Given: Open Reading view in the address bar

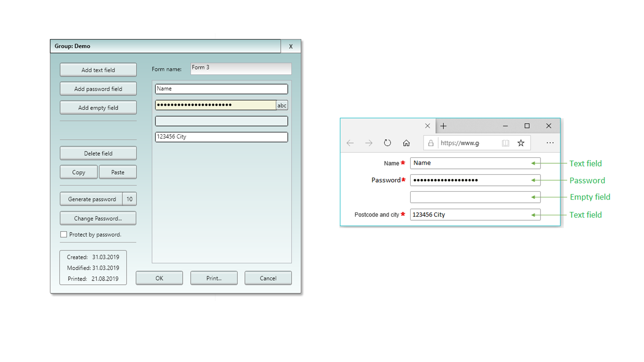Looking at the screenshot, I should click(x=505, y=143).
